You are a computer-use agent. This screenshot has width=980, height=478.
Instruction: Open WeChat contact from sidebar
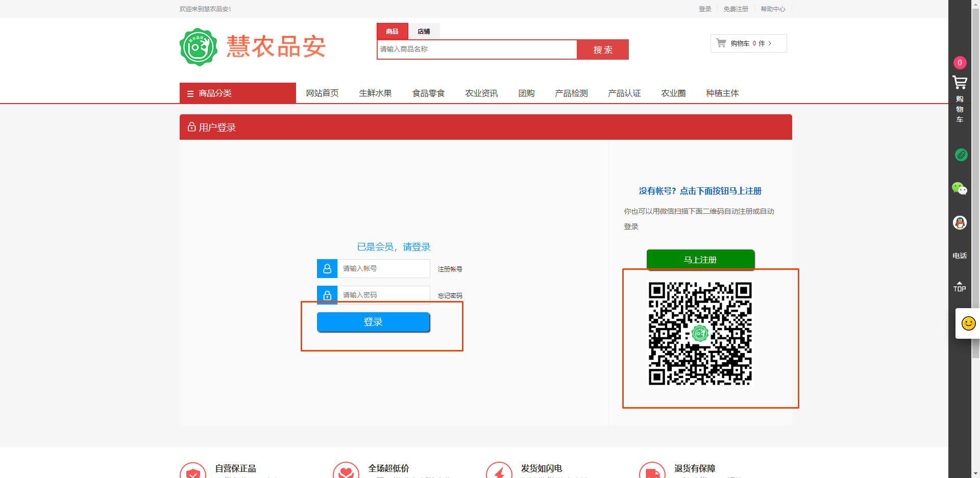pyautogui.click(x=960, y=189)
